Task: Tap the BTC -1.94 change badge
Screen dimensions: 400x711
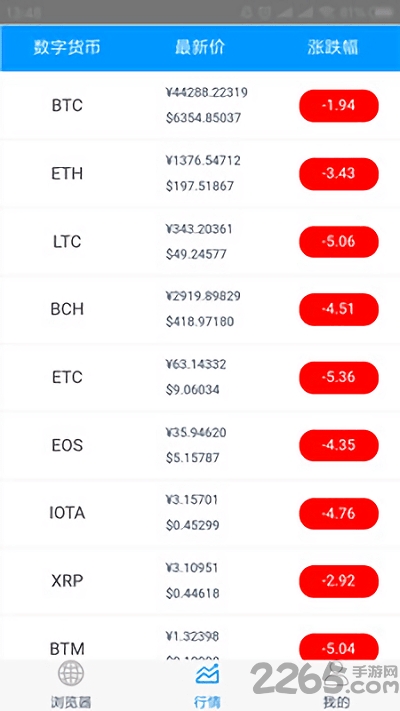Action: pos(338,106)
